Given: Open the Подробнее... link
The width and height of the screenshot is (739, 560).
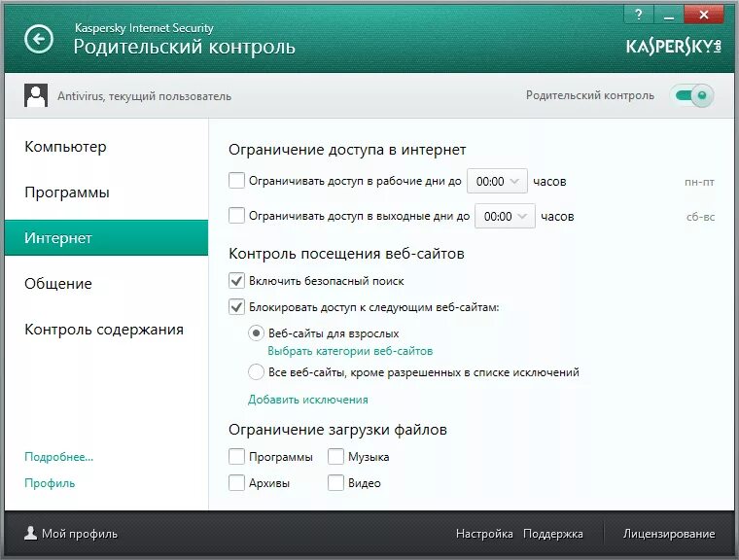Looking at the screenshot, I should click(x=59, y=457).
